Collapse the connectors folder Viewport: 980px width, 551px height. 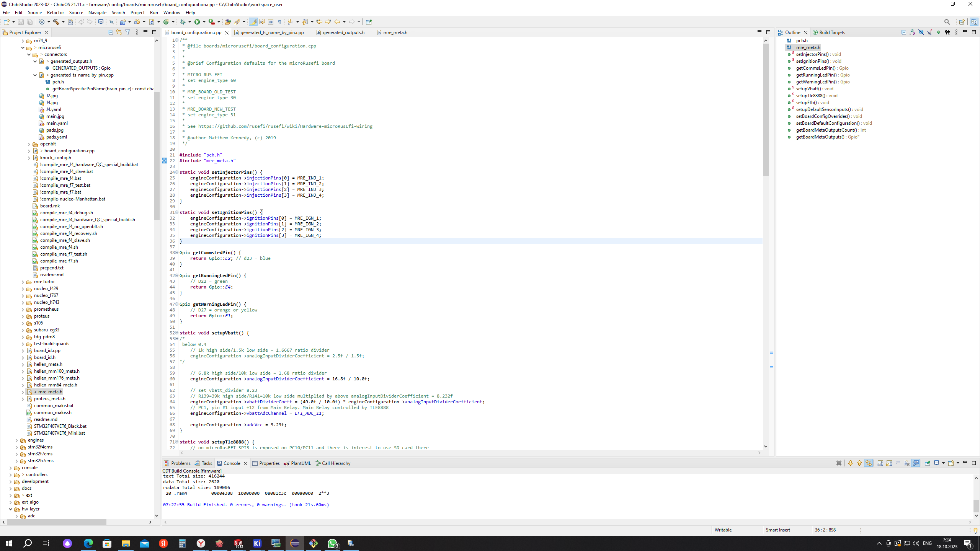(x=29, y=54)
